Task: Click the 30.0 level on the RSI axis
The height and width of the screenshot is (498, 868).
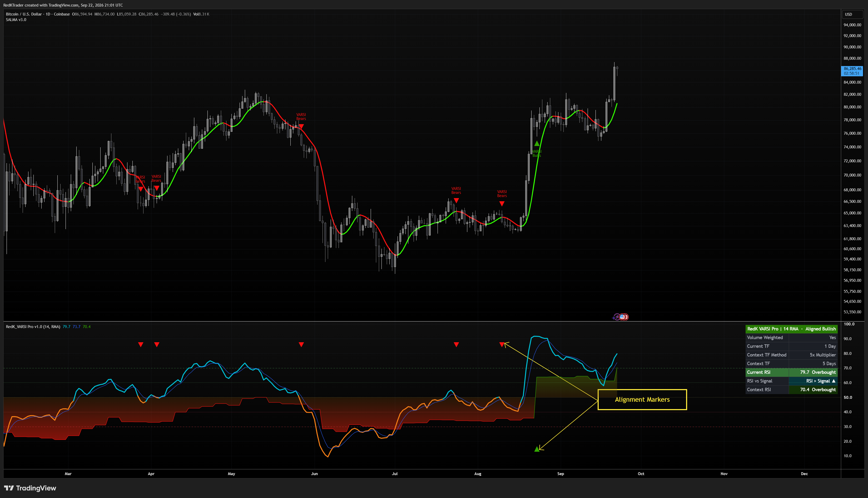Action: 847,427
